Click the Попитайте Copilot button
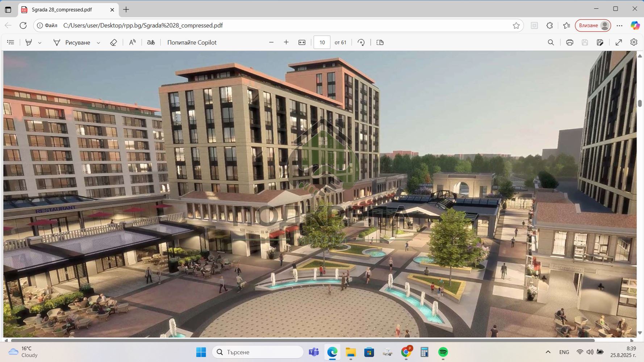This screenshot has width=644, height=362. 192,42
